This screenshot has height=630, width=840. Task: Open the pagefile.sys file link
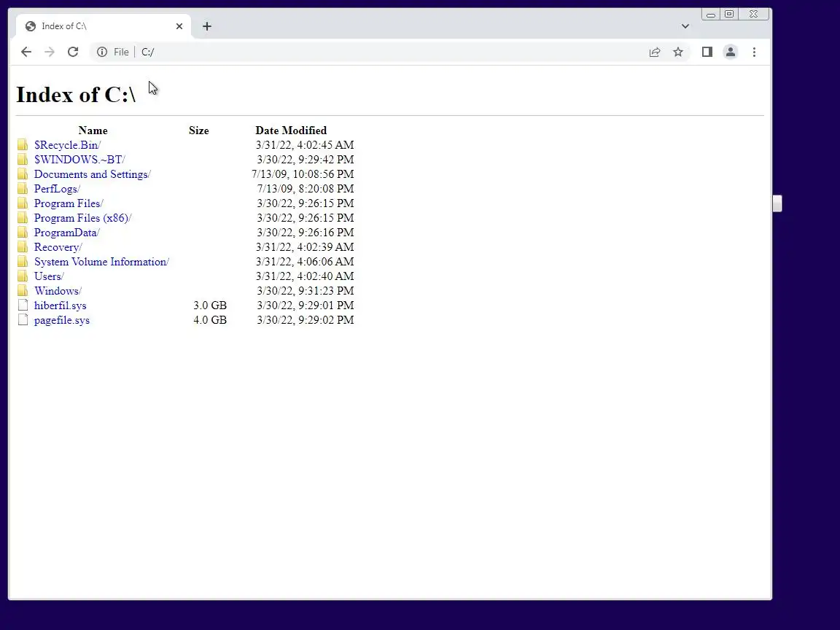click(x=62, y=320)
